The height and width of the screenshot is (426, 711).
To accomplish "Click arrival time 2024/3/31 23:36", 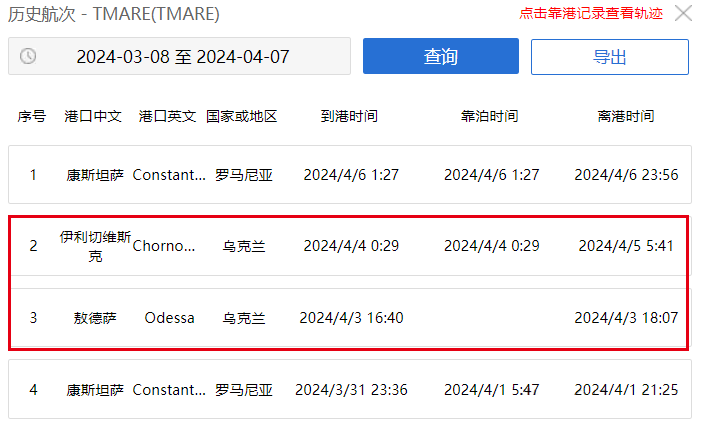I will pyautogui.click(x=351, y=390).
